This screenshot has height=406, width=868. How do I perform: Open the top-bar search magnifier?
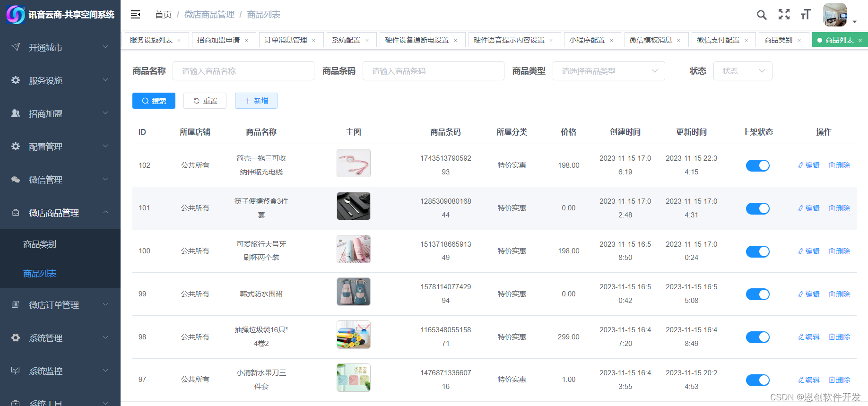click(762, 15)
